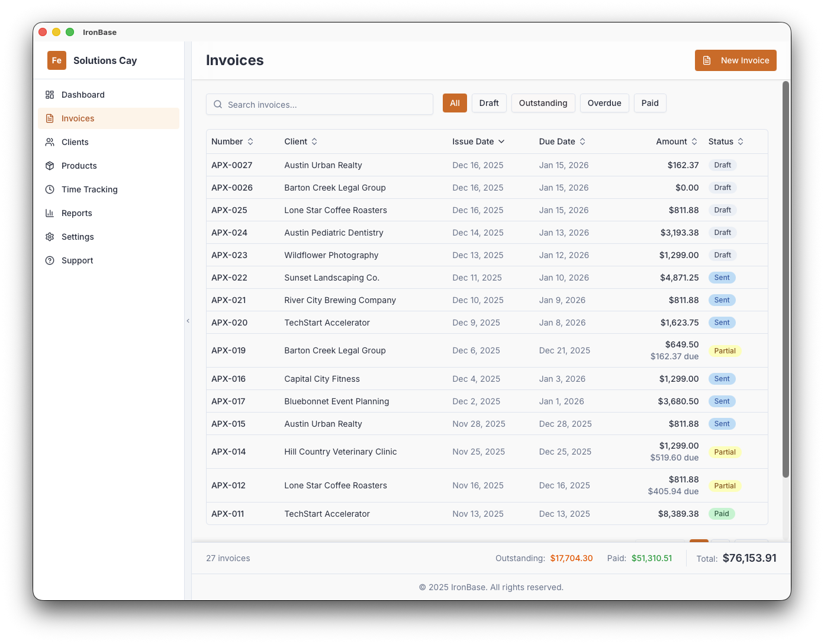Screen dimensions: 824x644
Task: Click the Support question mark icon
Action: point(50,260)
